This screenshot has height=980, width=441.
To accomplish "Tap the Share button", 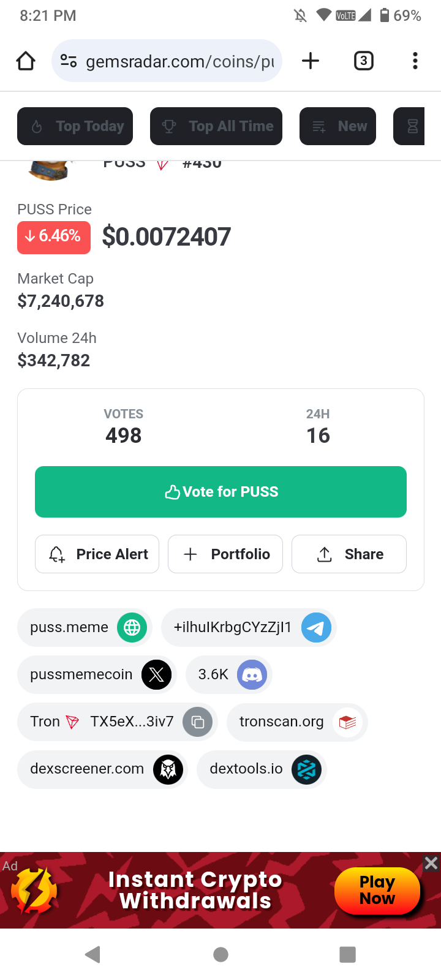I will click(349, 554).
